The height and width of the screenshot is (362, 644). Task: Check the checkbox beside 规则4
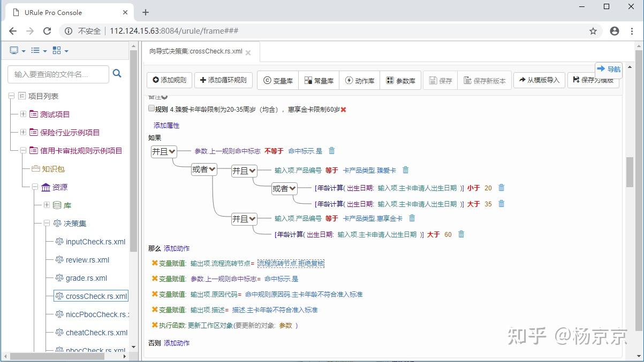pos(151,108)
